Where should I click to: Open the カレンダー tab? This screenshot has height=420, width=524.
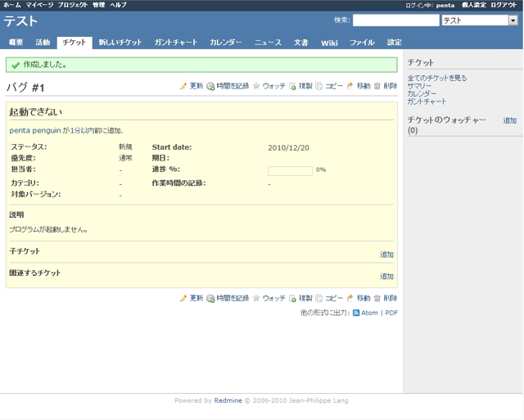tap(226, 43)
